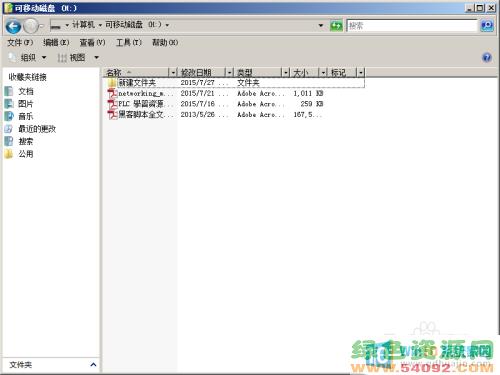Open the 名称 column filter dropdown
The height and width of the screenshot is (375, 500).
point(173,72)
